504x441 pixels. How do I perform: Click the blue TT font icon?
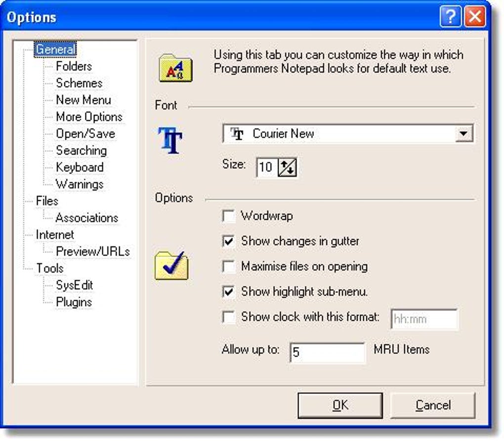[170, 140]
